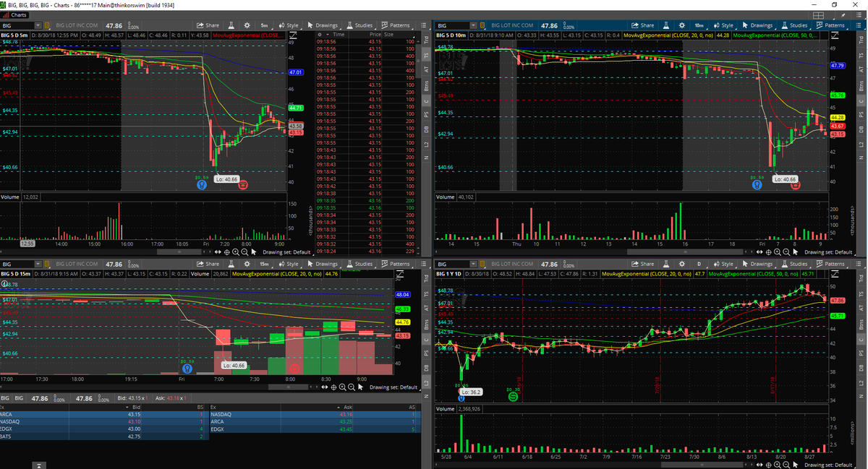The width and height of the screenshot is (868, 469).
Task: Select NASDAQ ask row at 43.16
Action: 314,414
